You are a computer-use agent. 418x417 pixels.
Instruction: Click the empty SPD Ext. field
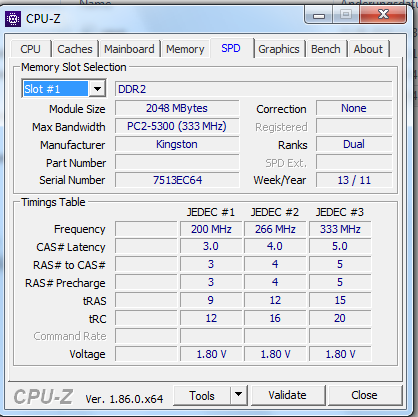(354, 162)
